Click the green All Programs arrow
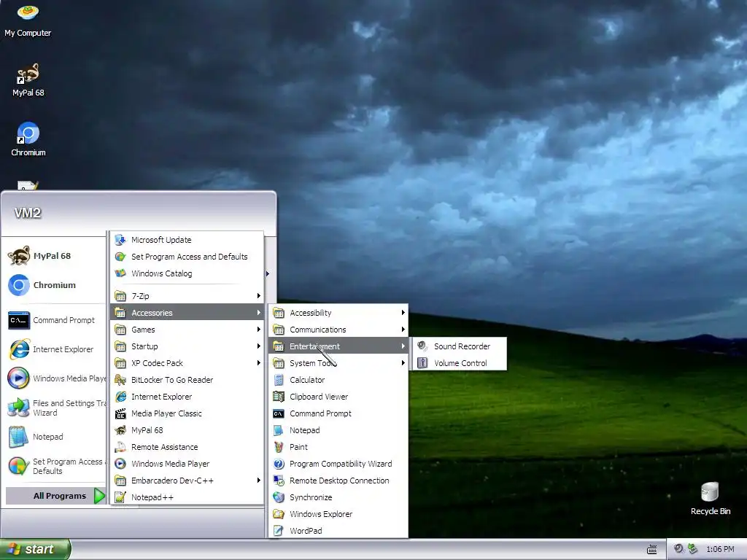 click(x=99, y=496)
